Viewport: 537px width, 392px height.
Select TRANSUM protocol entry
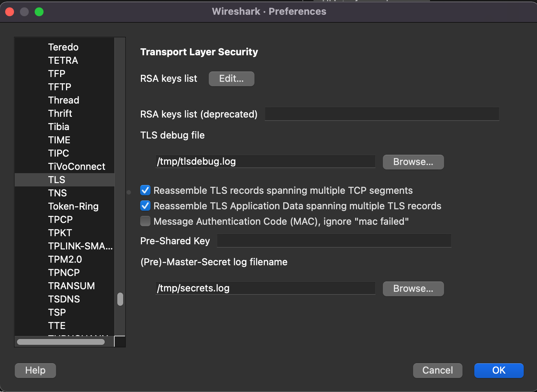[x=65, y=286]
